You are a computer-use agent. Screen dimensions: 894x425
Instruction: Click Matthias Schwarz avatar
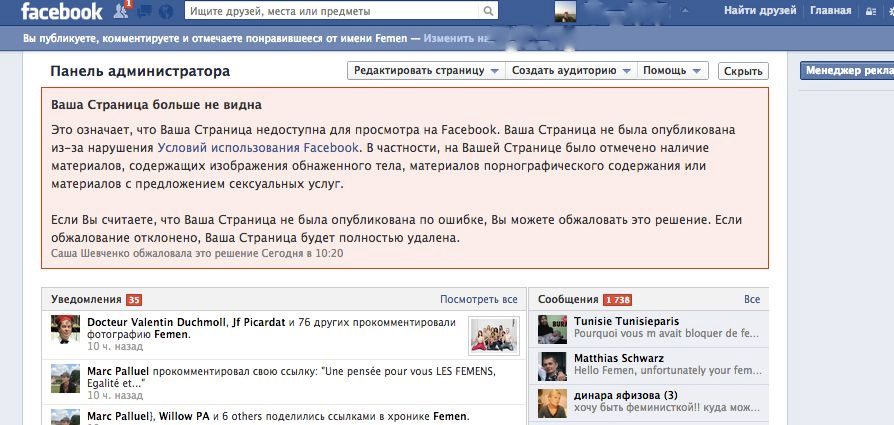552,366
